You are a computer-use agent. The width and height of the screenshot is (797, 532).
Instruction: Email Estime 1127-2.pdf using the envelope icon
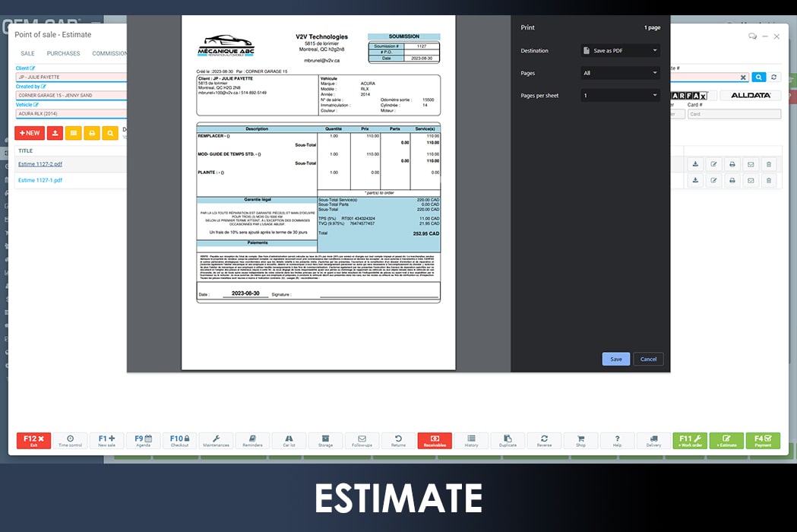(x=750, y=164)
